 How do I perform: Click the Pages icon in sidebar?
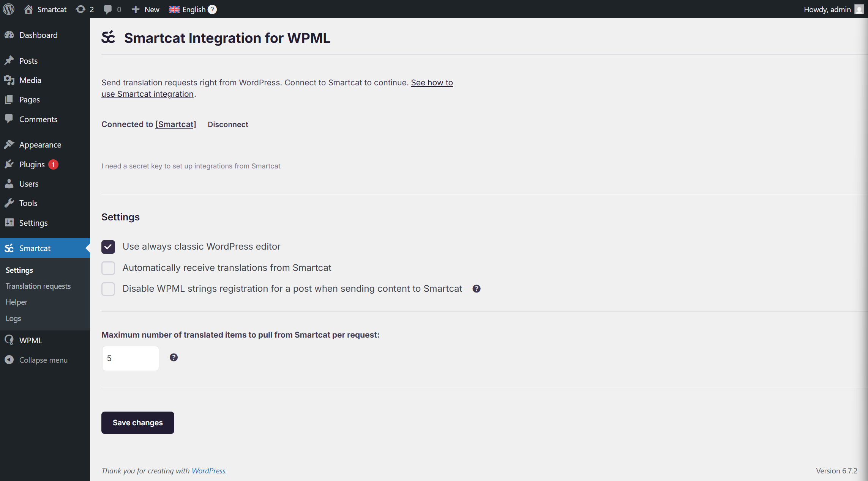pos(9,99)
